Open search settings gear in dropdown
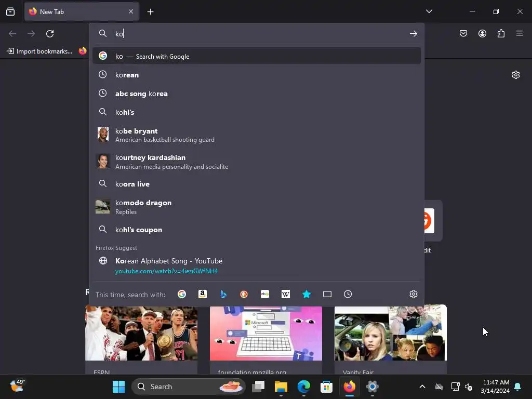Screen dimensions: 532x399 [x=413, y=294]
